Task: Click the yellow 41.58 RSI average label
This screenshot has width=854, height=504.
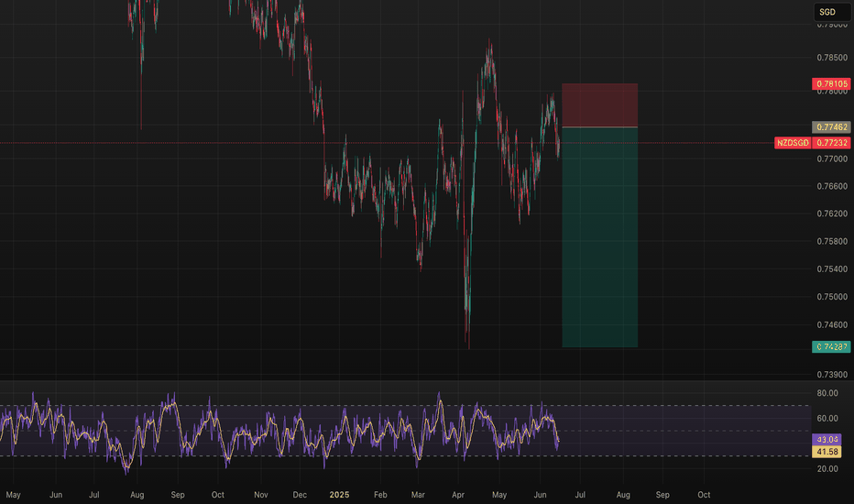Action: click(x=827, y=452)
